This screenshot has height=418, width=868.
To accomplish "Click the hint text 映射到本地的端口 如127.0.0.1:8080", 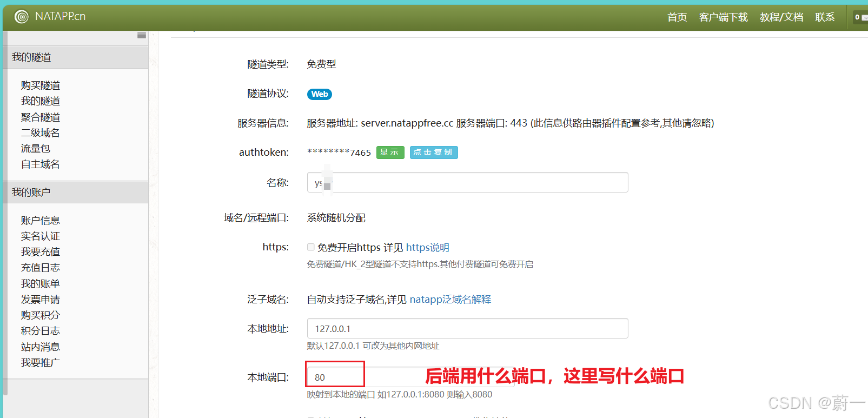I will click(x=375, y=395).
